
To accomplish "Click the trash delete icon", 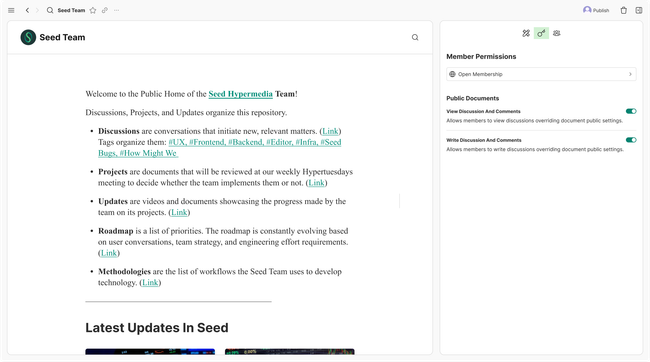I will [623, 10].
